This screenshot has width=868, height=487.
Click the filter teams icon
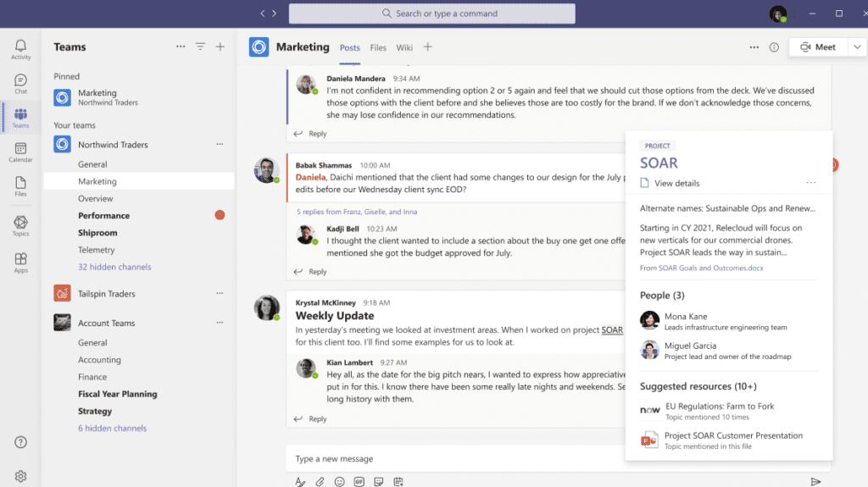[x=200, y=47]
